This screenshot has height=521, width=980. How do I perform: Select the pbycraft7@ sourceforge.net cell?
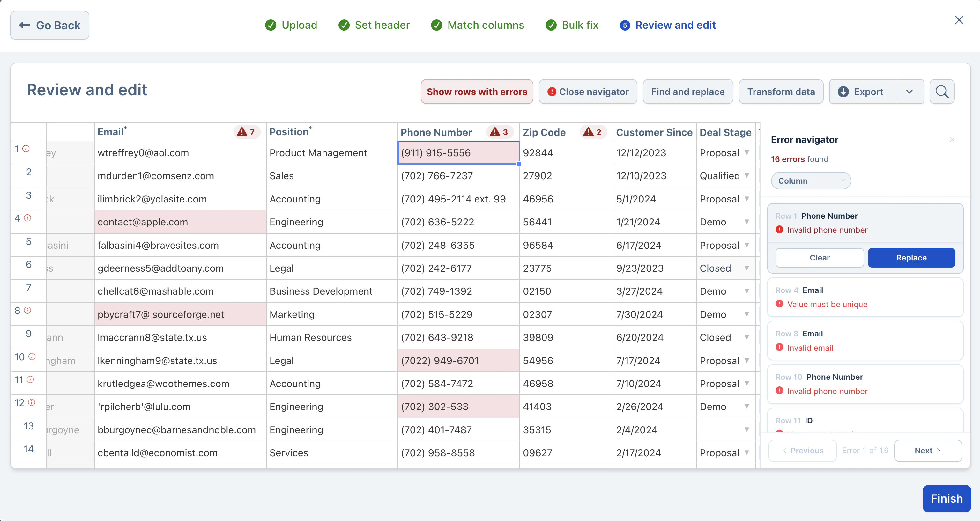(180, 314)
